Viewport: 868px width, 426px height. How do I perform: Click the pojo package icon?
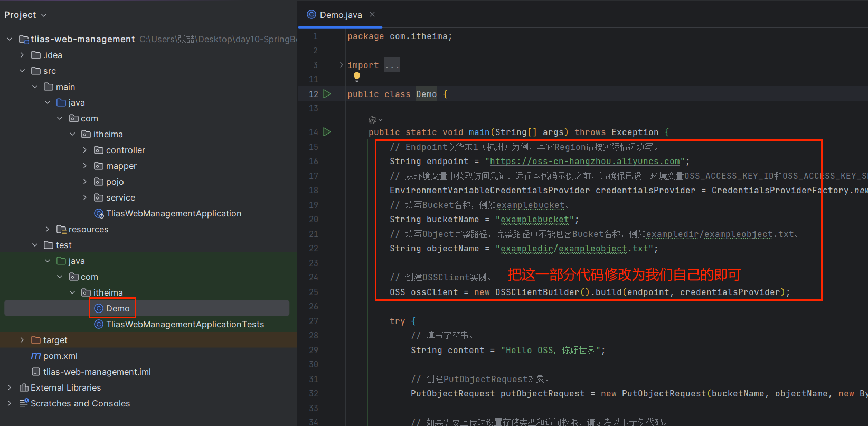(99, 182)
